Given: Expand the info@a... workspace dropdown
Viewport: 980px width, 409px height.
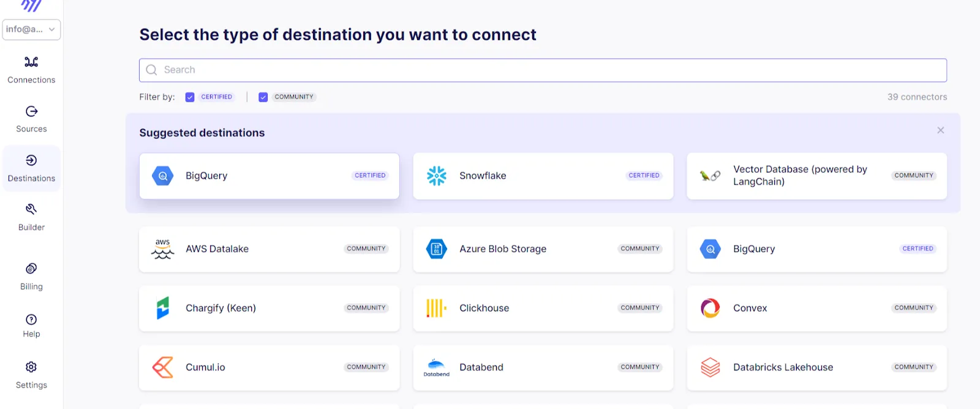Looking at the screenshot, I should pyautogui.click(x=31, y=29).
